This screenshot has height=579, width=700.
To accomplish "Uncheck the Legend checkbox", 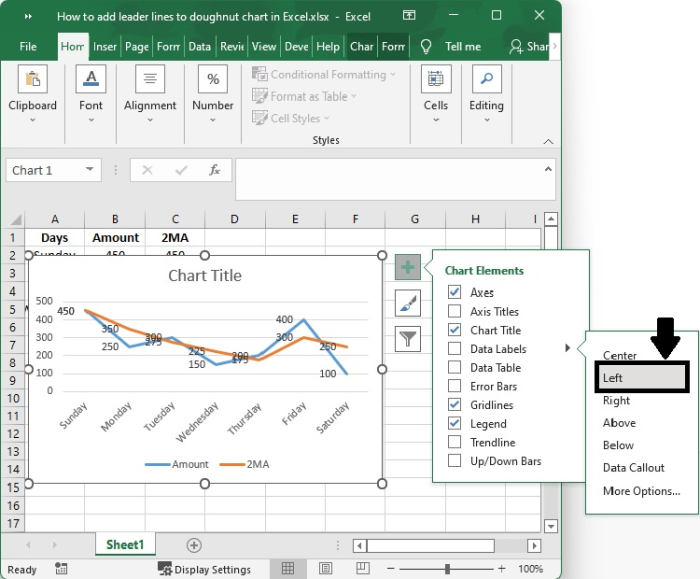I will tap(454, 424).
